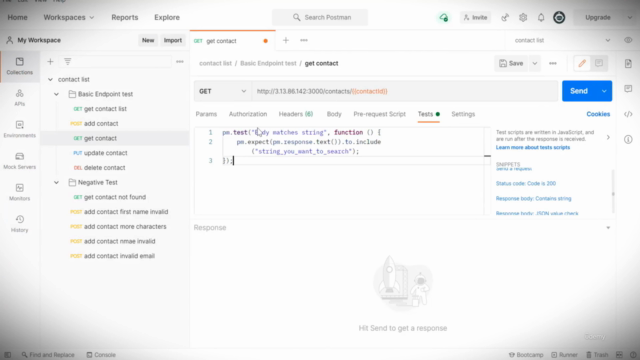Image resolution: width=640 pixels, height=360 pixels.
Task: Switch to edit mode pencil icon
Action: coord(582,63)
